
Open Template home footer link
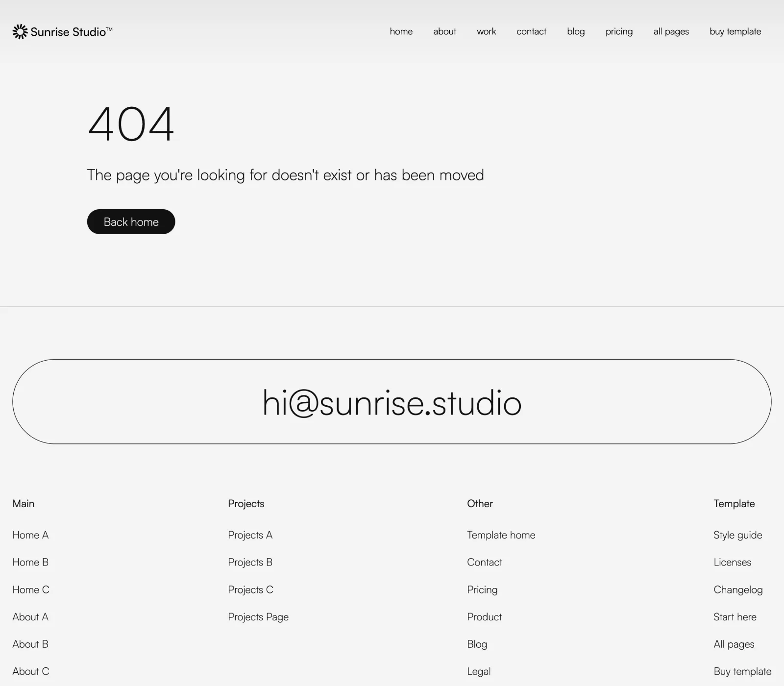coord(501,535)
